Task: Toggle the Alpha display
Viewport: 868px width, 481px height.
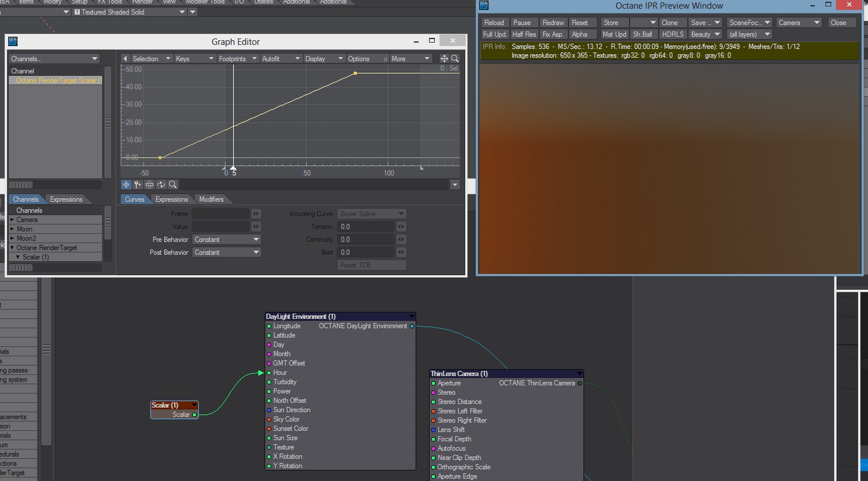Action: pos(583,34)
